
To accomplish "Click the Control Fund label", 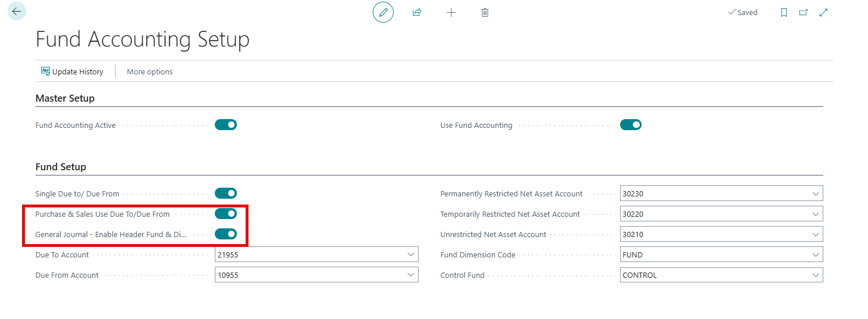I will (463, 275).
